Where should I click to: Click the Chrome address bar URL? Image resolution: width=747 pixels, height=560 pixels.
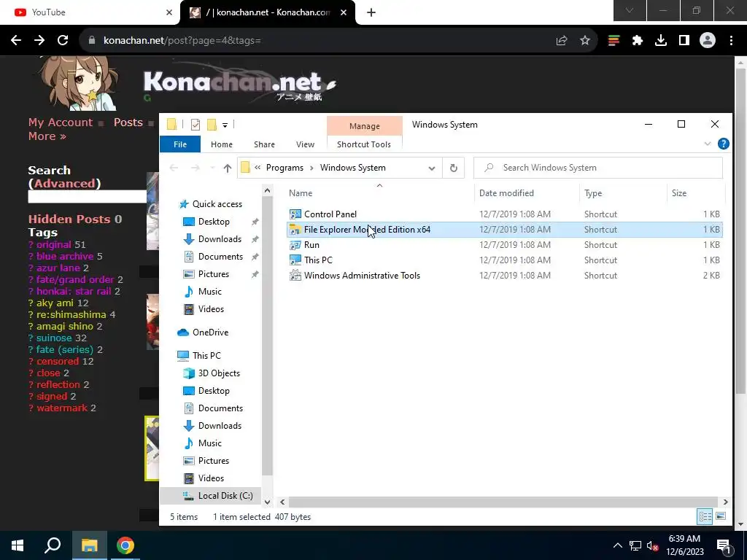[x=182, y=41]
